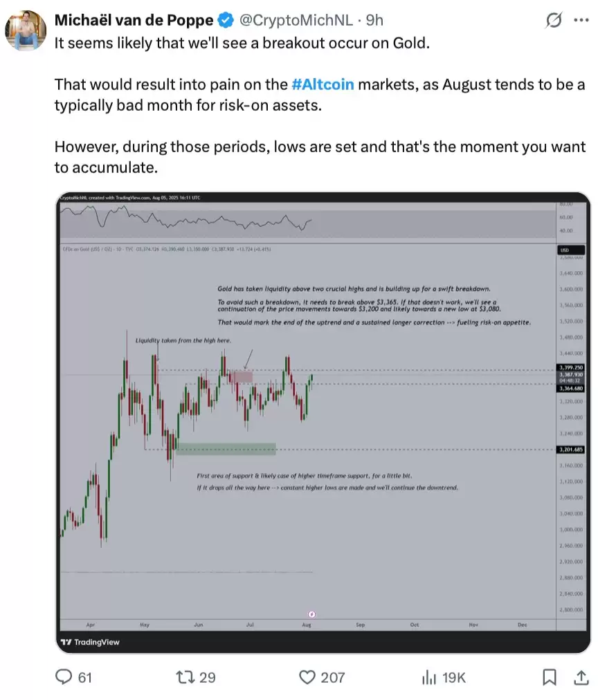Click the circular emoji watermark on the chart
Image resolution: width=607 pixels, height=700 pixels.
(x=312, y=614)
